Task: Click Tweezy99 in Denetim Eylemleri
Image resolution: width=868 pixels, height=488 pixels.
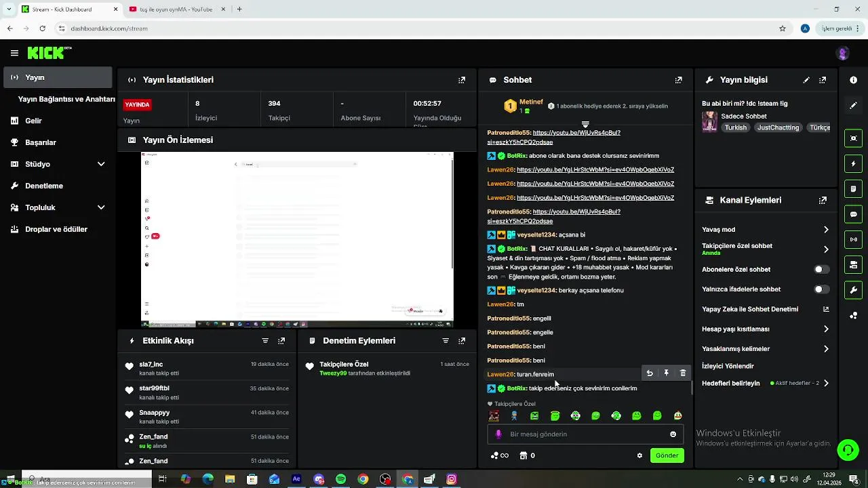Action: (333, 373)
